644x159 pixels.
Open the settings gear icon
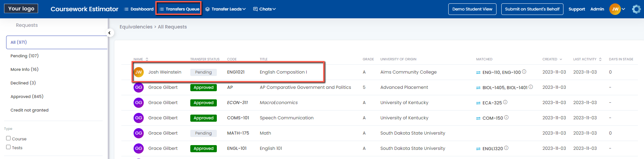(636, 9)
